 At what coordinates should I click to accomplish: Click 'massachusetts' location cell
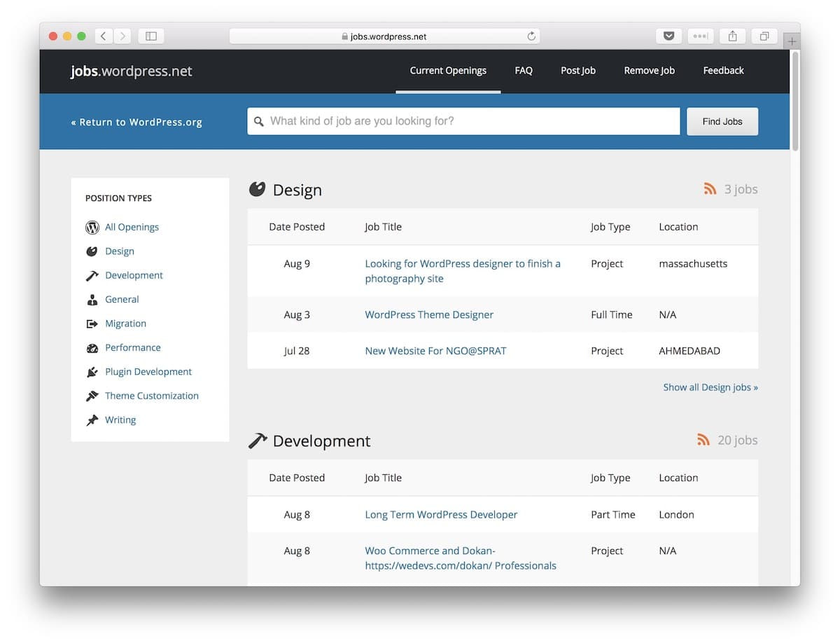(693, 263)
